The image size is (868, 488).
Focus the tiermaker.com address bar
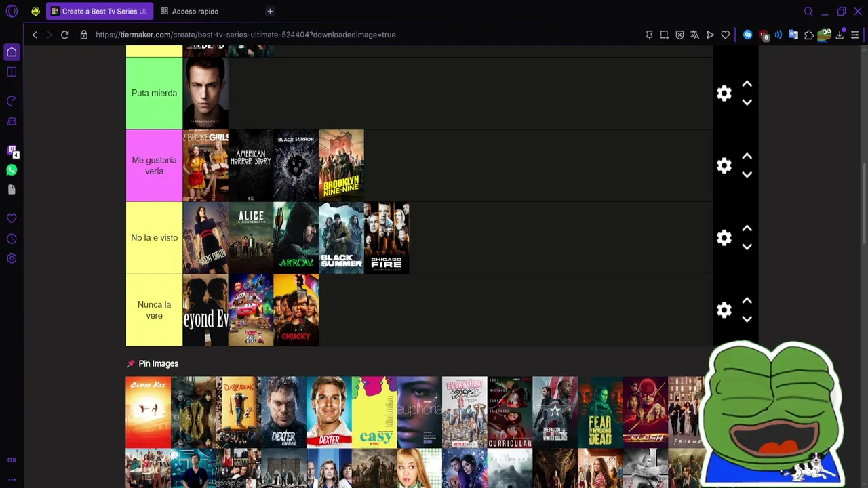(245, 35)
